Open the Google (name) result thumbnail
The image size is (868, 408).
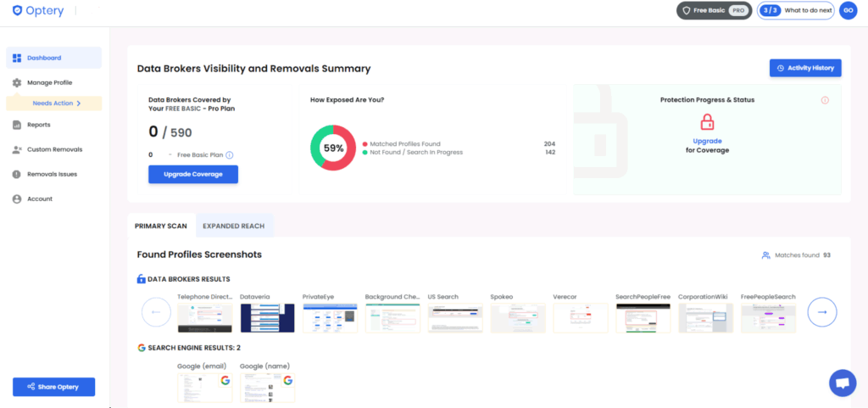click(x=267, y=388)
